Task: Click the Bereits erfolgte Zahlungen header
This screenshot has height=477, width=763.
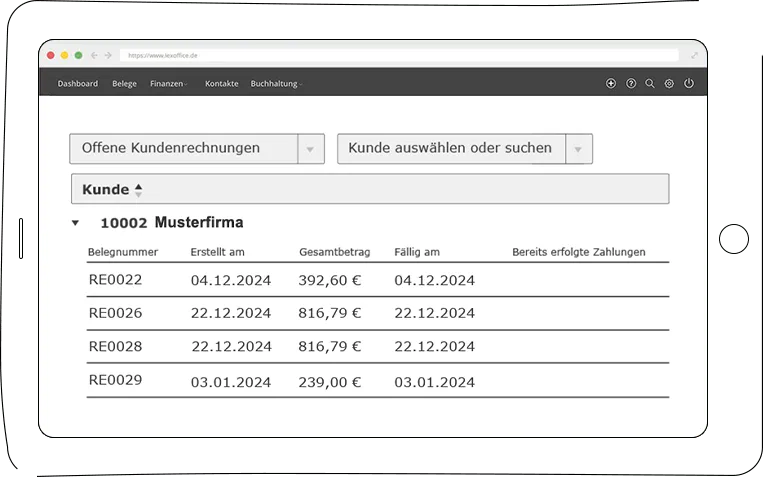Action: tap(579, 252)
